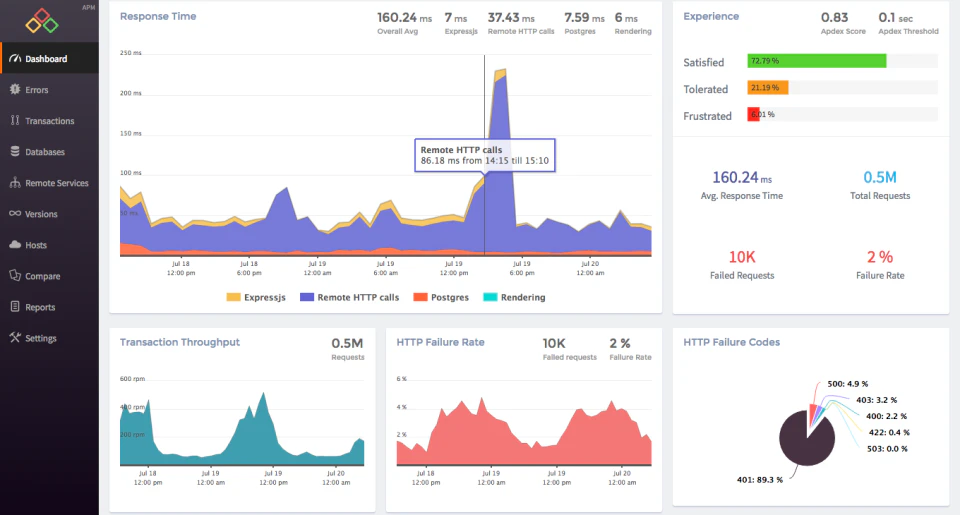Click the Compare icon in sidebar
Image resolution: width=960 pixels, height=515 pixels.
(x=14, y=276)
